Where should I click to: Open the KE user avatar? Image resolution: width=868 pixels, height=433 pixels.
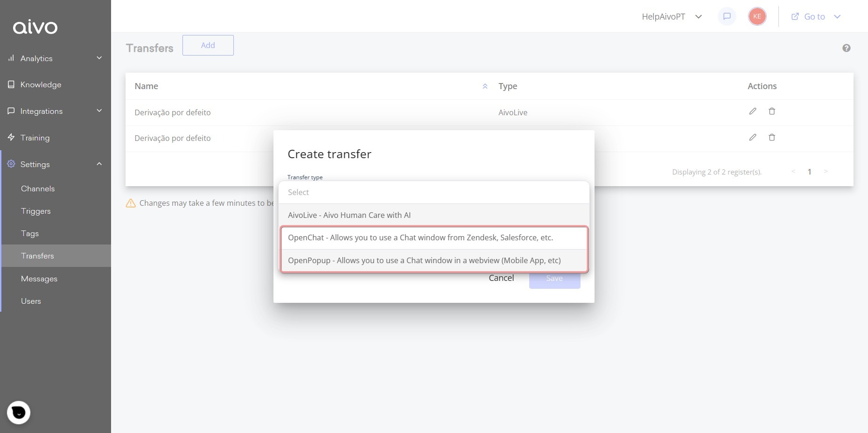coord(757,16)
